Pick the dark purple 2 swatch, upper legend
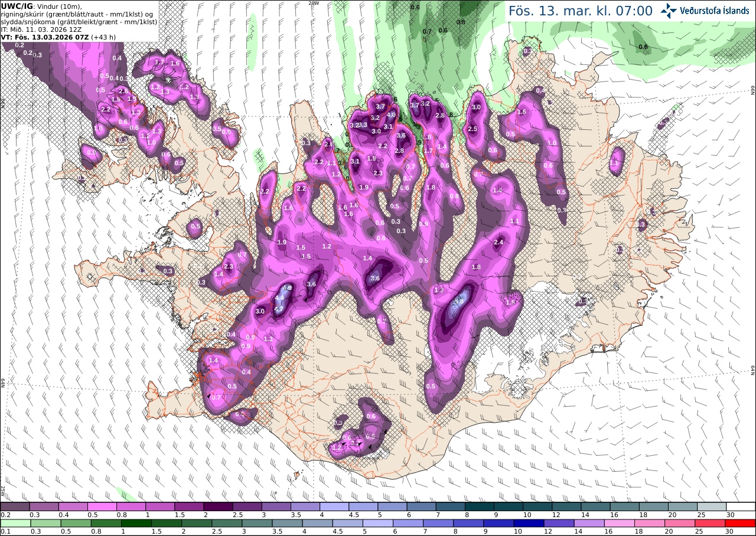Viewport: 756px width, 536px height. coord(218,506)
